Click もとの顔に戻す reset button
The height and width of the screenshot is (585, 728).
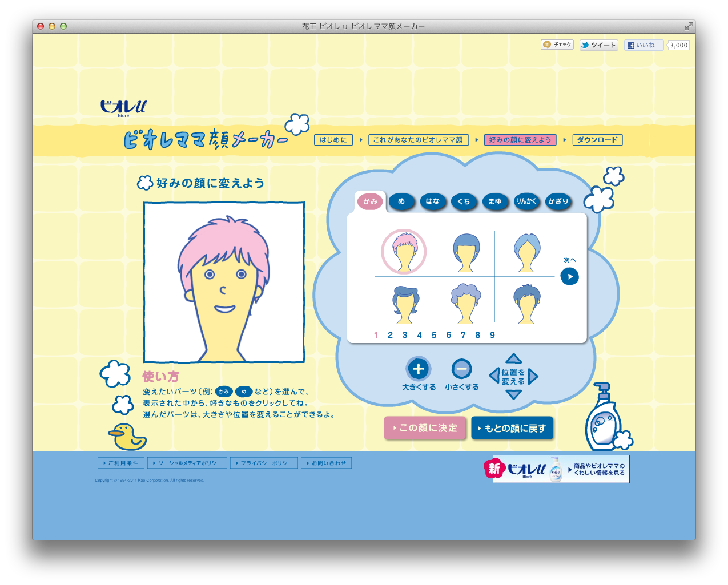(512, 428)
